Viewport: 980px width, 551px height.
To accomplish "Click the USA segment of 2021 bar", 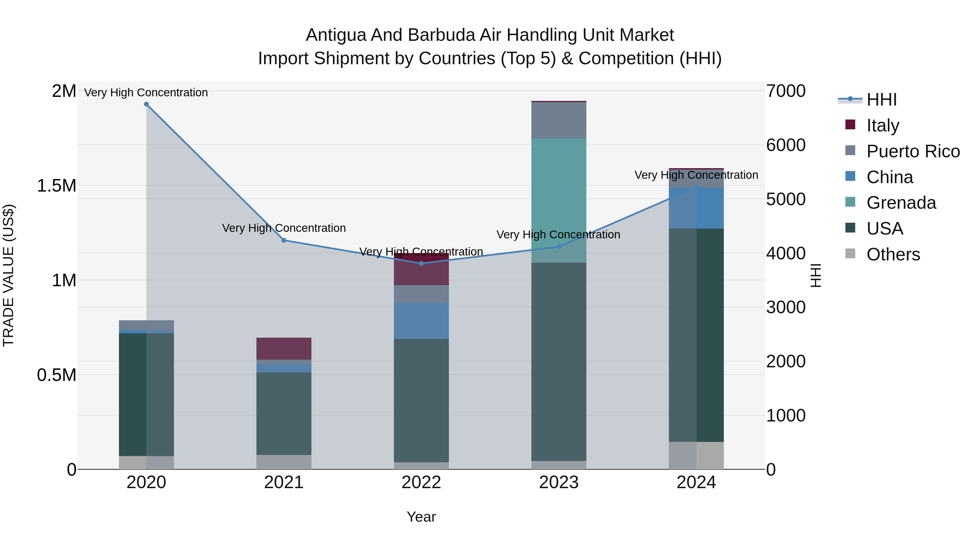I will coord(284,414).
